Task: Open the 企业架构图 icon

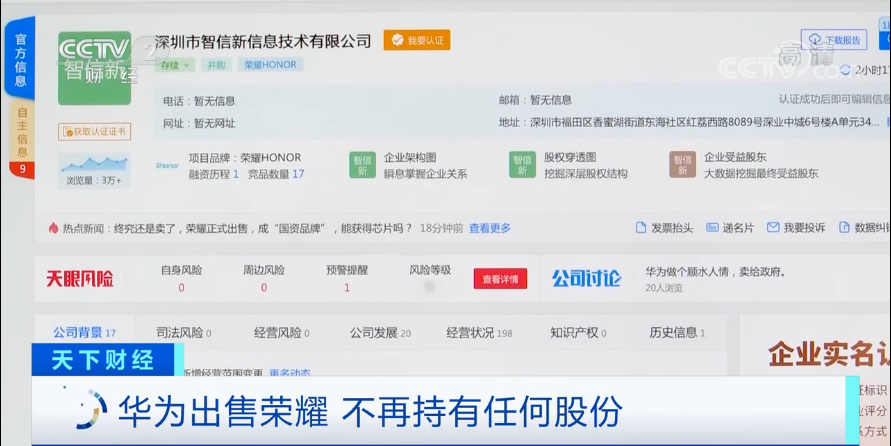Action: tap(363, 165)
